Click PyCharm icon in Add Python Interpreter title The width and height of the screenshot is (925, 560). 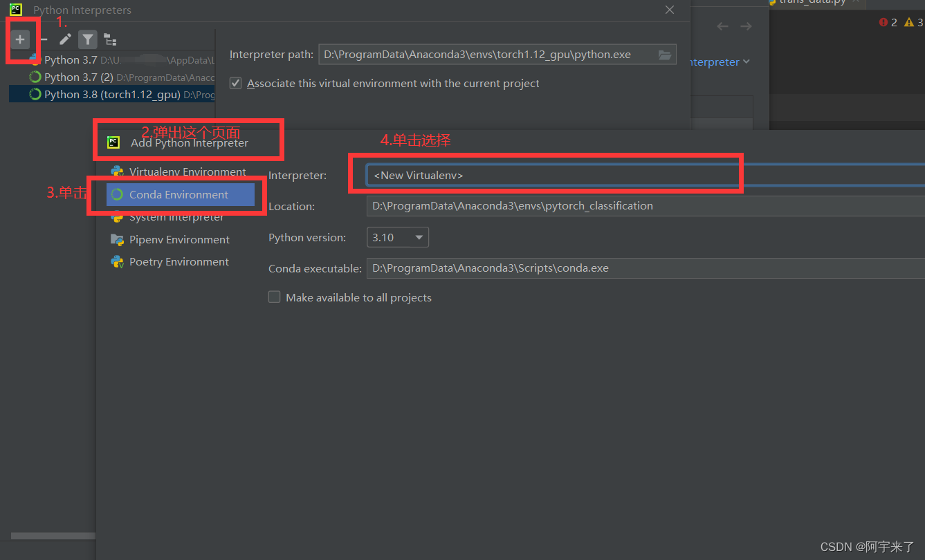pos(113,143)
